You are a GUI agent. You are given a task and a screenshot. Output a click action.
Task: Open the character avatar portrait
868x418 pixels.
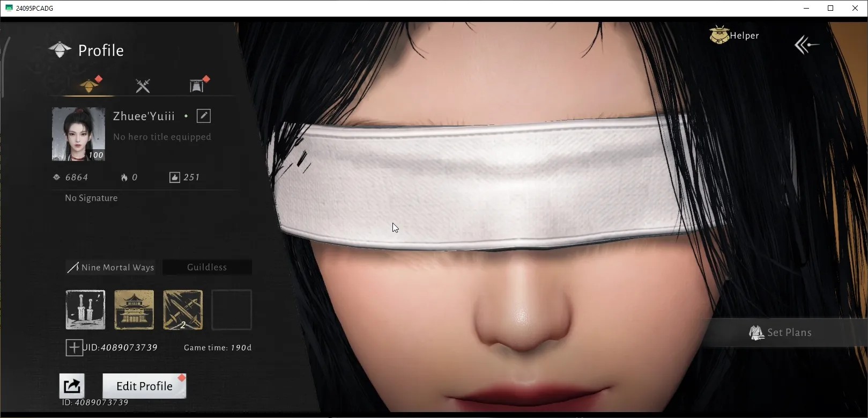click(78, 134)
